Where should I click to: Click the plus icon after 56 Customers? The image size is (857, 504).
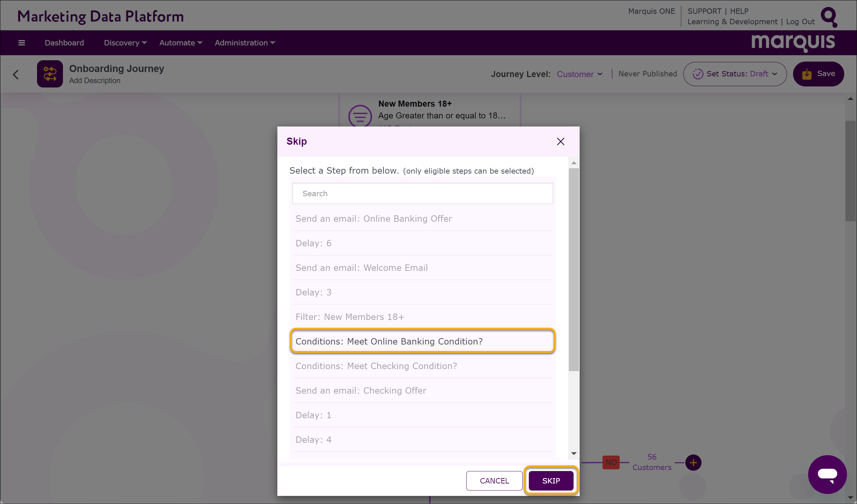(x=693, y=463)
